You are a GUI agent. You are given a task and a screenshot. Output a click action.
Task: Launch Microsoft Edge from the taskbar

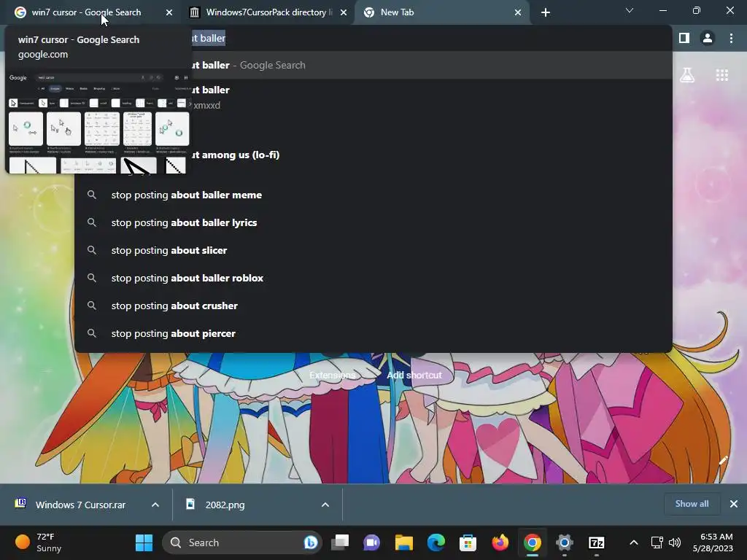coord(436,542)
